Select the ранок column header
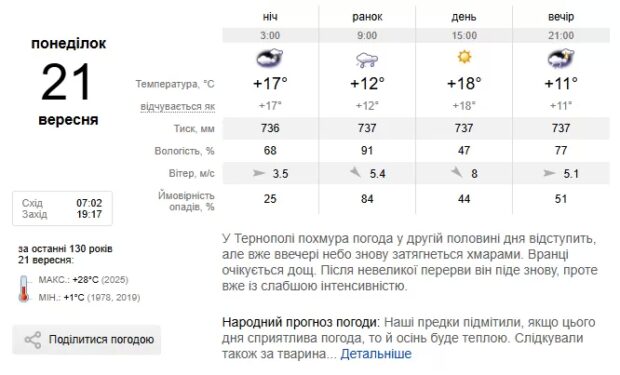 coord(367,17)
